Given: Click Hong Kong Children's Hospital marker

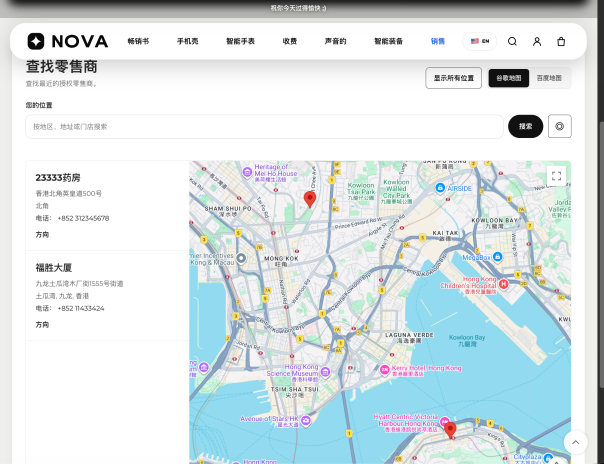Looking at the screenshot, I should [x=503, y=284].
